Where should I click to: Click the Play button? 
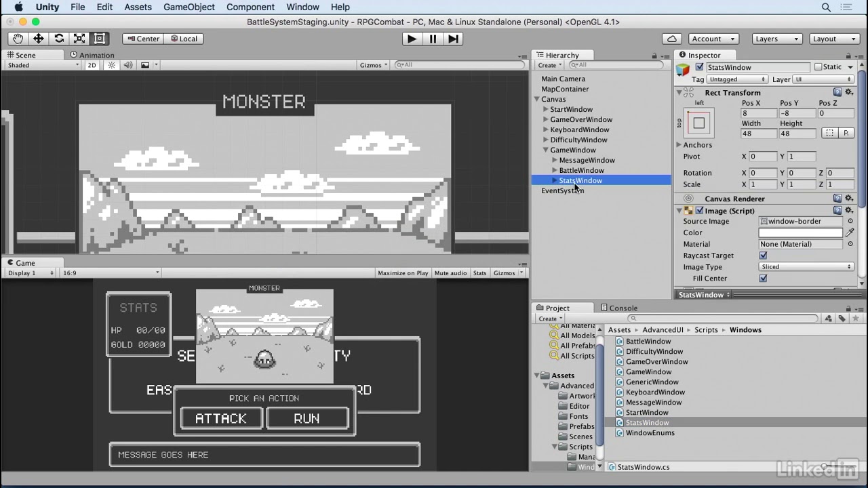[x=412, y=39]
